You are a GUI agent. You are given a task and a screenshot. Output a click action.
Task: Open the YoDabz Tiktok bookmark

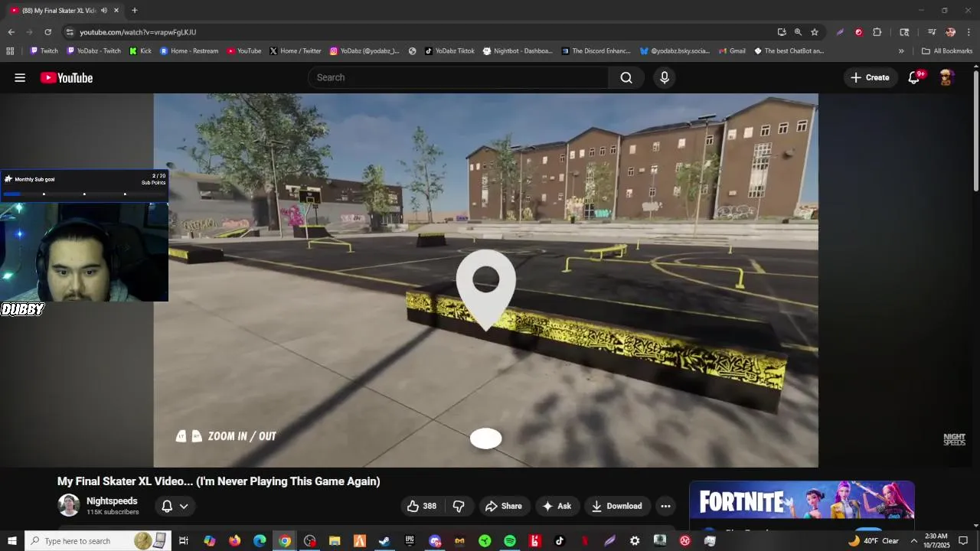tap(449, 51)
